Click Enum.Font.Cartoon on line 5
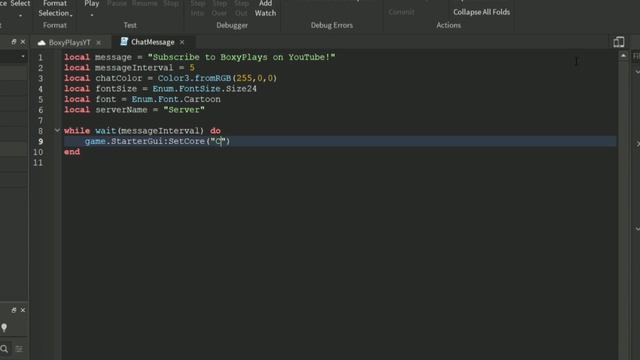 pos(176,100)
